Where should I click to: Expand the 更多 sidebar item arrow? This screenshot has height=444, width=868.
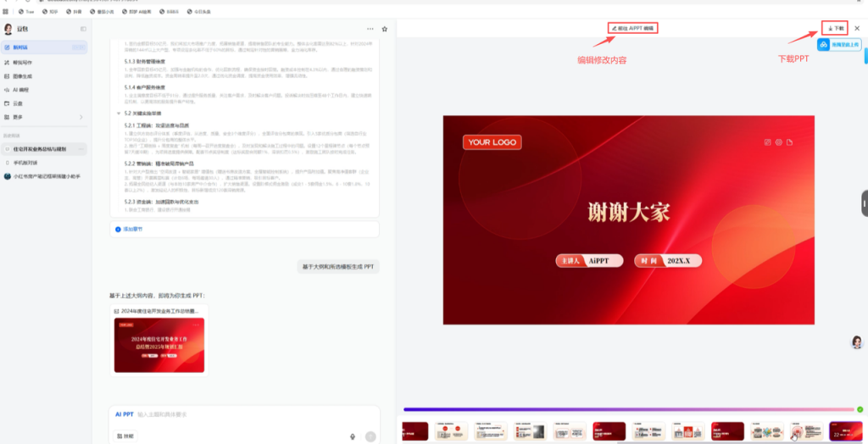pos(81,118)
